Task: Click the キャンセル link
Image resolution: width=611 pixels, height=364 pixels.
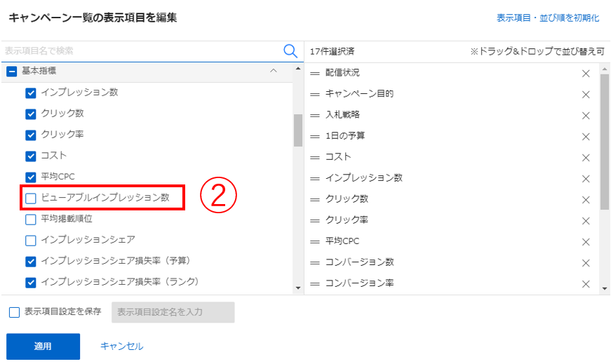Action: [121, 346]
